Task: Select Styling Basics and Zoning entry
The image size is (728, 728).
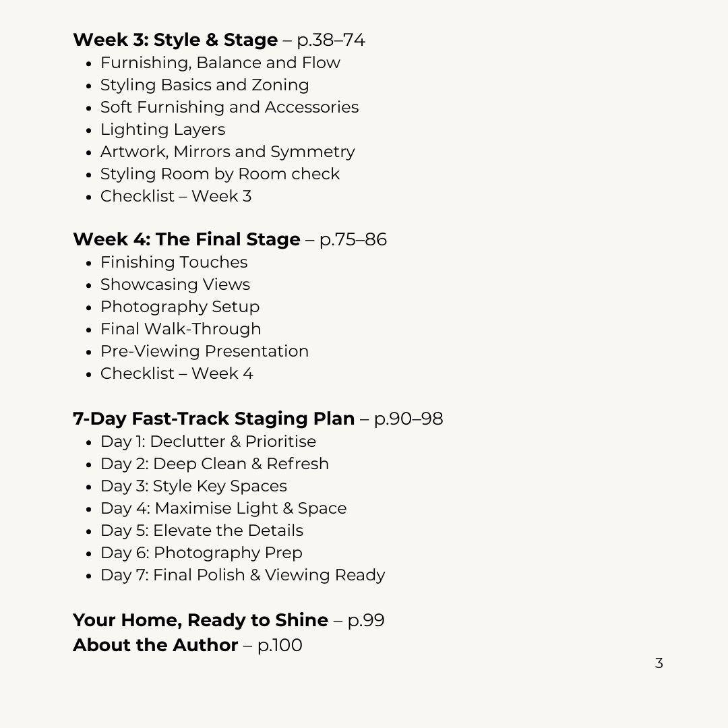Action: tap(204, 85)
